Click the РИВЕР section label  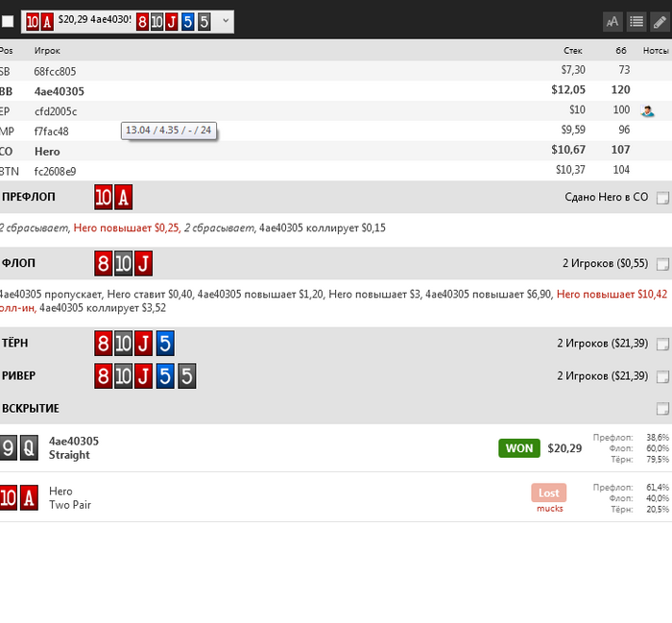tap(19, 375)
